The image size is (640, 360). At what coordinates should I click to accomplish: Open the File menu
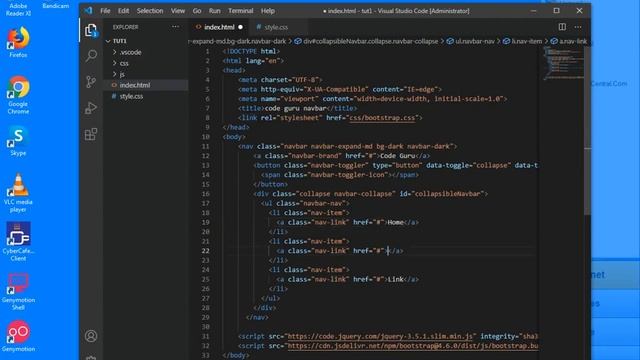coord(105,11)
